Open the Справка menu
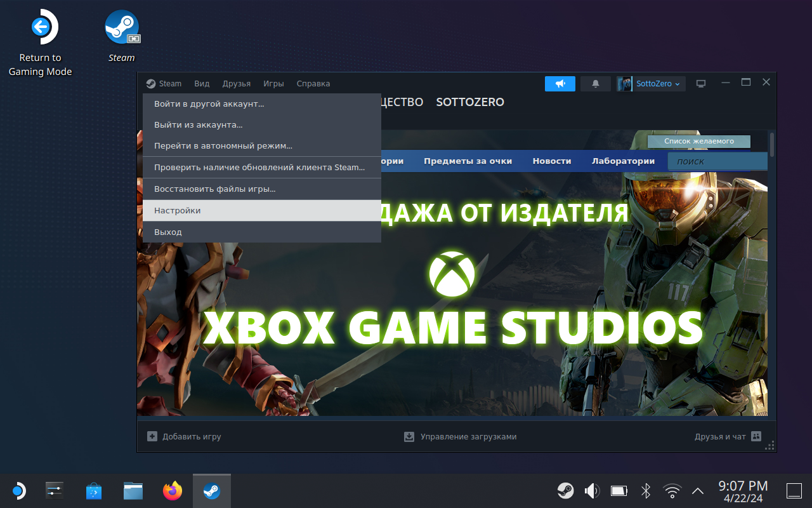This screenshot has height=508, width=812. [313, 84]
